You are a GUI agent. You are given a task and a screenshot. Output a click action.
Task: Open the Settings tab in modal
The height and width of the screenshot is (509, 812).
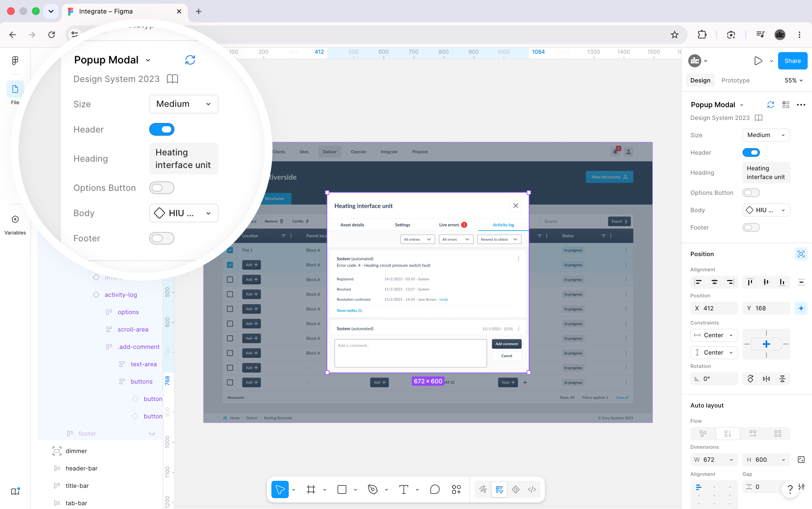(x=402, y=225)
